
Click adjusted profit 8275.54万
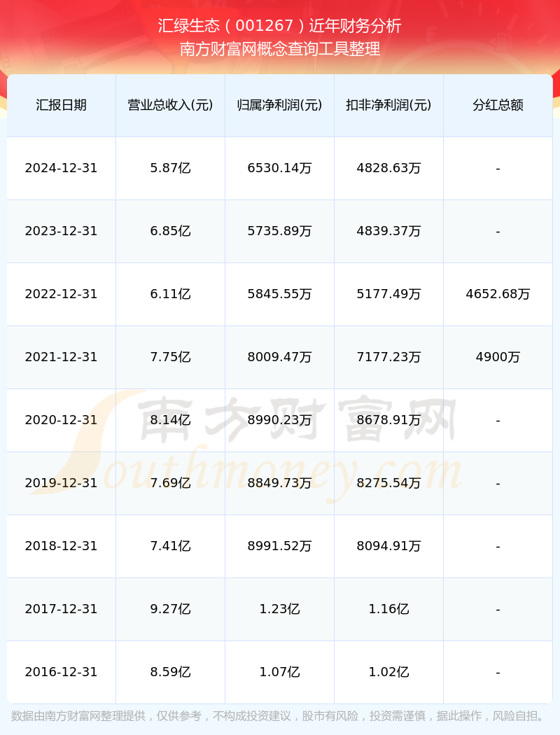coord(389,483)
